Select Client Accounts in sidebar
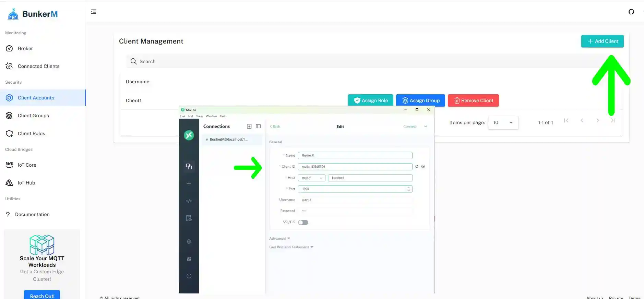The height and width of the screenshot is (299, 644). tap(43, 98)
